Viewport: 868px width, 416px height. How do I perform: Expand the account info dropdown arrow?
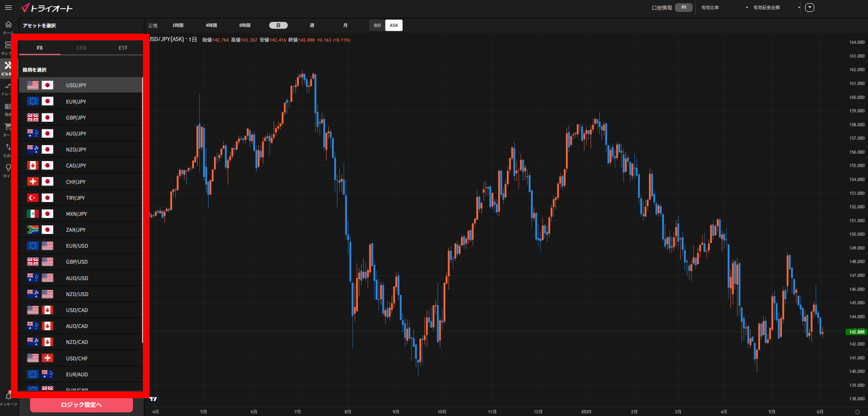click(810, 7)
